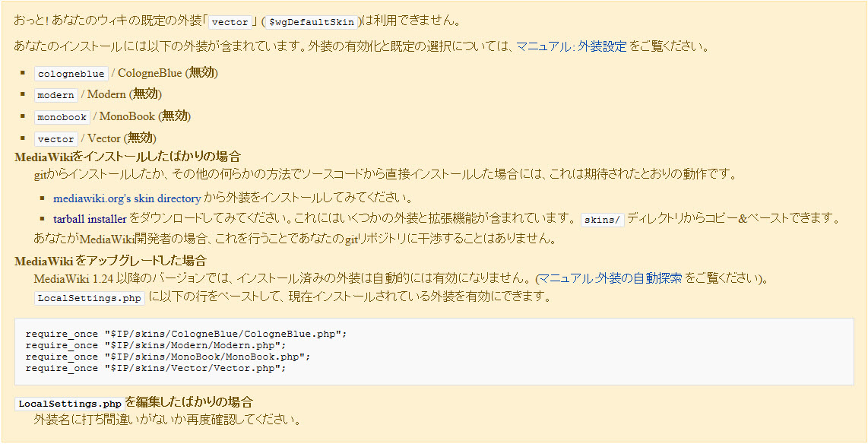
Task: Open マニュアル:外装の自動探索 link
Action: [x=610, y=278]
